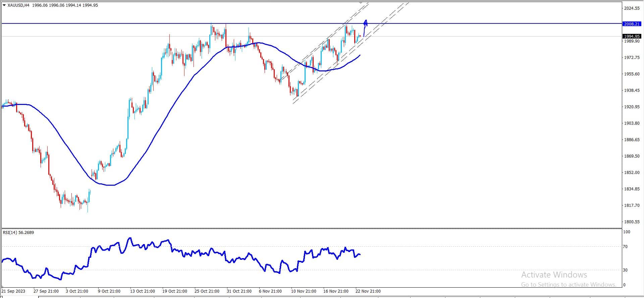The width and height of the screenshot is (644, 298).
Task: Click the 1989.90 price scale value
Action: (632, 41)
